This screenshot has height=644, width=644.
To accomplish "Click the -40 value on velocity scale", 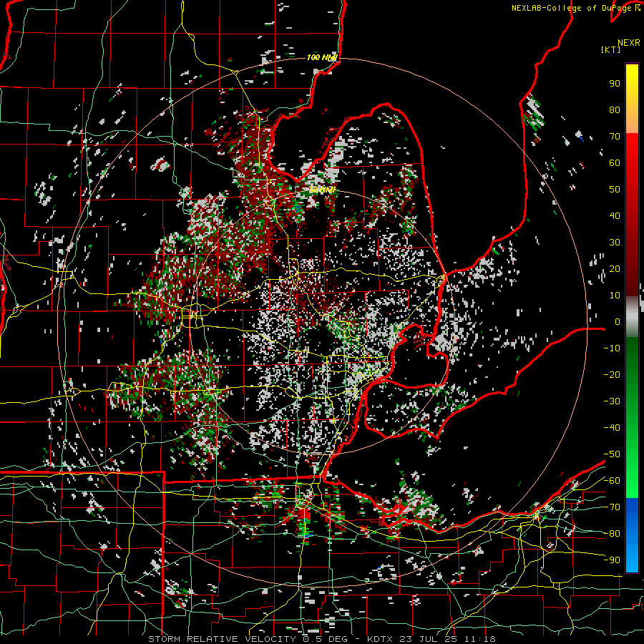I will [612, 428].
